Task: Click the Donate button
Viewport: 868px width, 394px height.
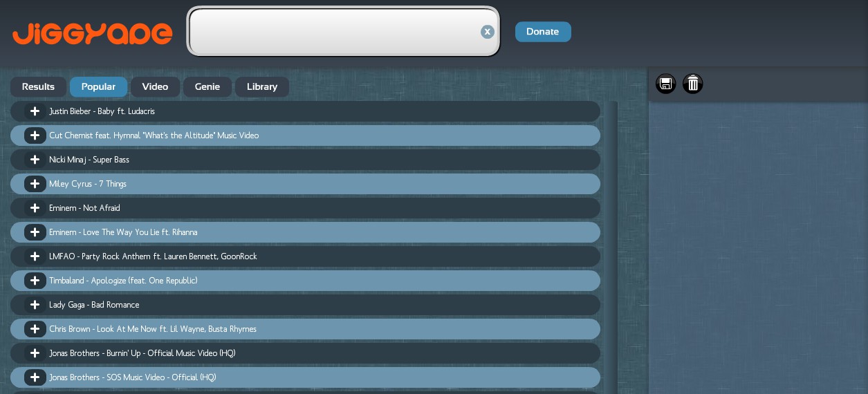Action: point(543,32)
